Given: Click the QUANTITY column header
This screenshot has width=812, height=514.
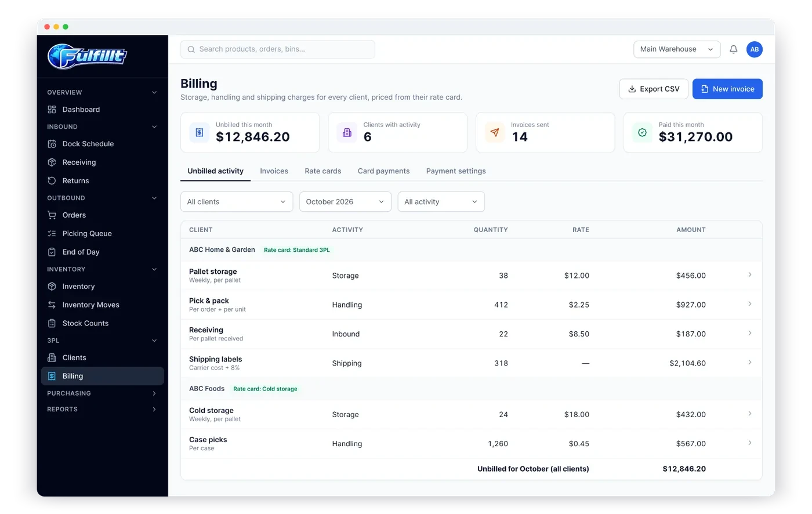Looking at the screenshot, I should click(491, 230).
